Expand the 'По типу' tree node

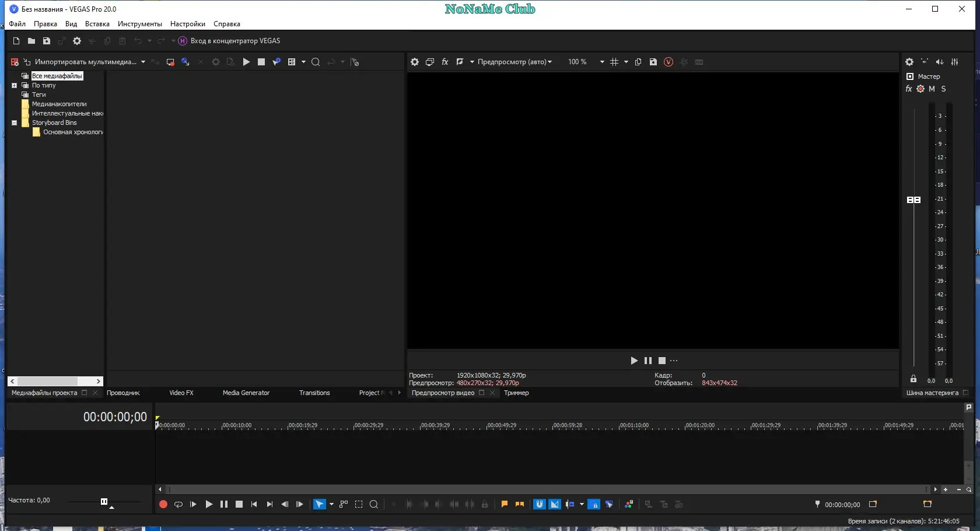(x=15, y=85)
